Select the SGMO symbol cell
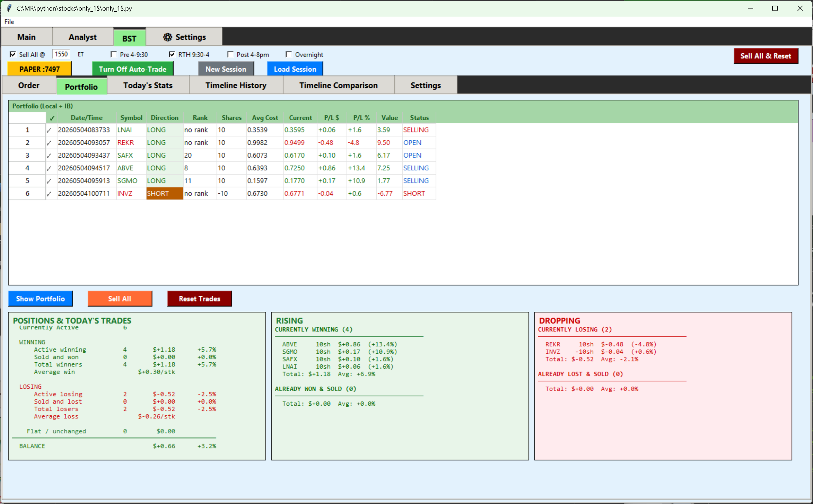This screenshot has width=813, height=504. click(131, 181)
